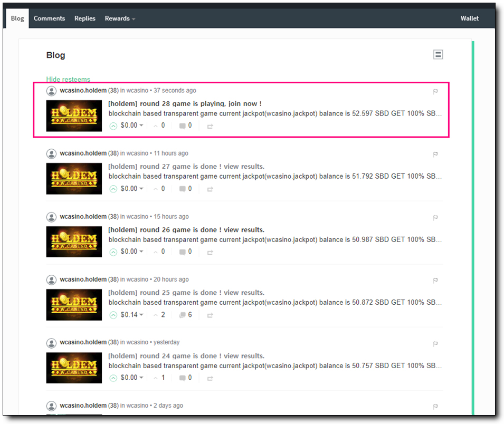
Task: Flag the post from 2 days ago
Action: (x=435, y=407)
